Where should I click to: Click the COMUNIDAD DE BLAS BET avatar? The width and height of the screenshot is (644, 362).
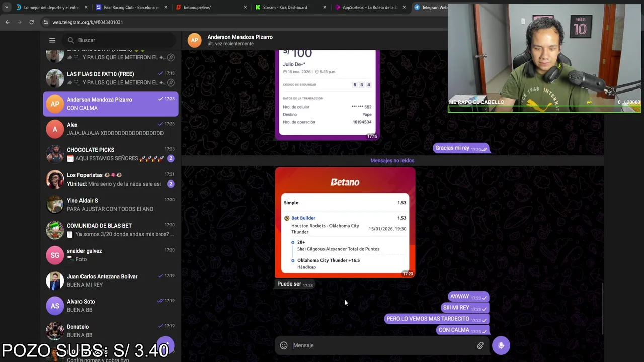coord(55,230)
